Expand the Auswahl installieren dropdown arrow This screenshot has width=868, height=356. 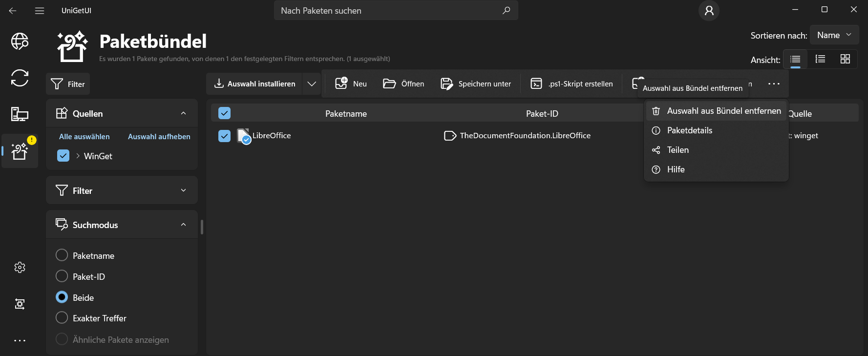point(312,84)
